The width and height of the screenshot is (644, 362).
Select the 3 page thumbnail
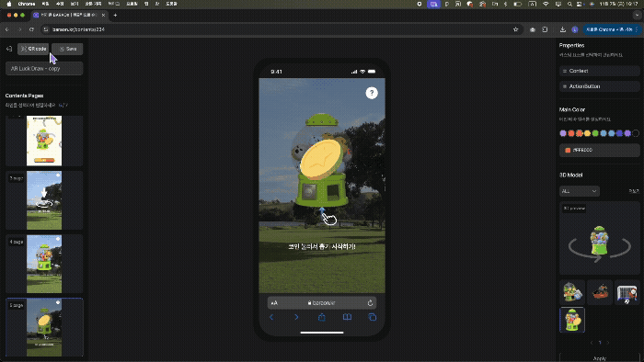pyautogui.click(x=44, y=200)
